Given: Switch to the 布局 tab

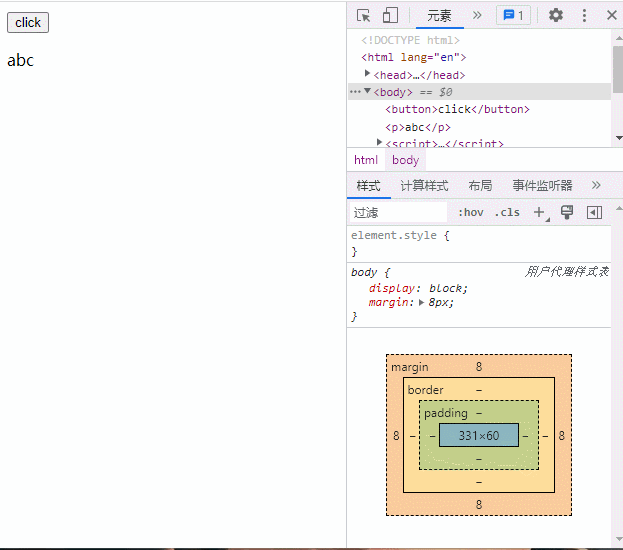Looking at the screenshot, I should [480, 186].
